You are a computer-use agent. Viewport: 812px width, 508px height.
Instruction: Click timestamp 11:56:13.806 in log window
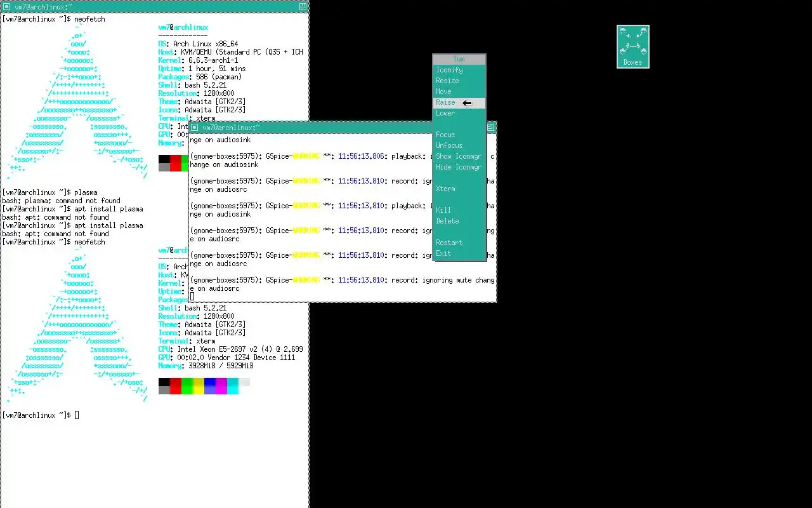point(361,156)
